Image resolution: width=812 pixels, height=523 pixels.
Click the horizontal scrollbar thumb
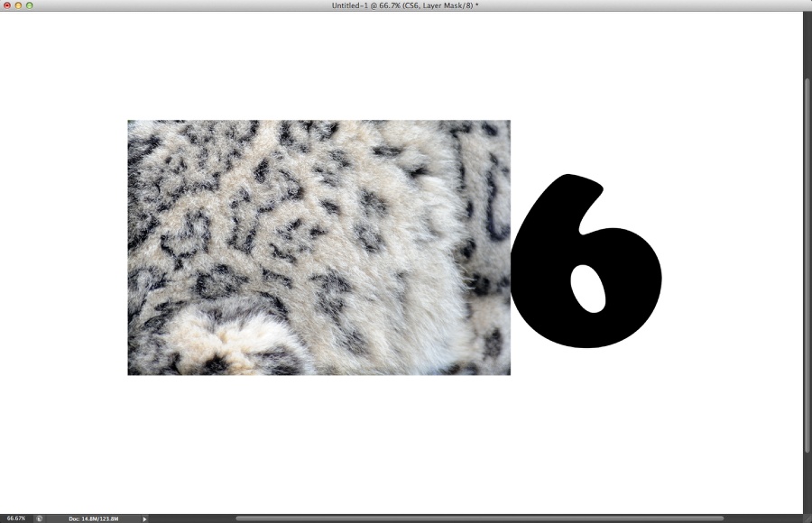click(x=478, y=518)
